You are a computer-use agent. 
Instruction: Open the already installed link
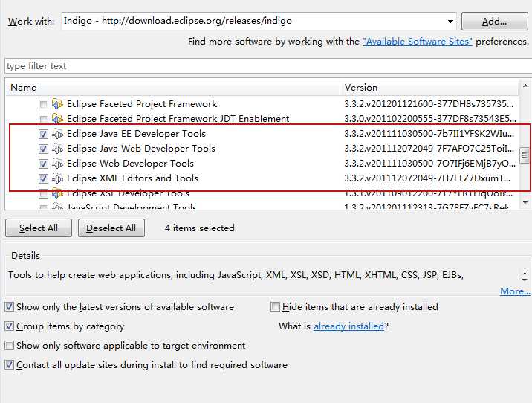pyautogui.click(x=348, y=326)
